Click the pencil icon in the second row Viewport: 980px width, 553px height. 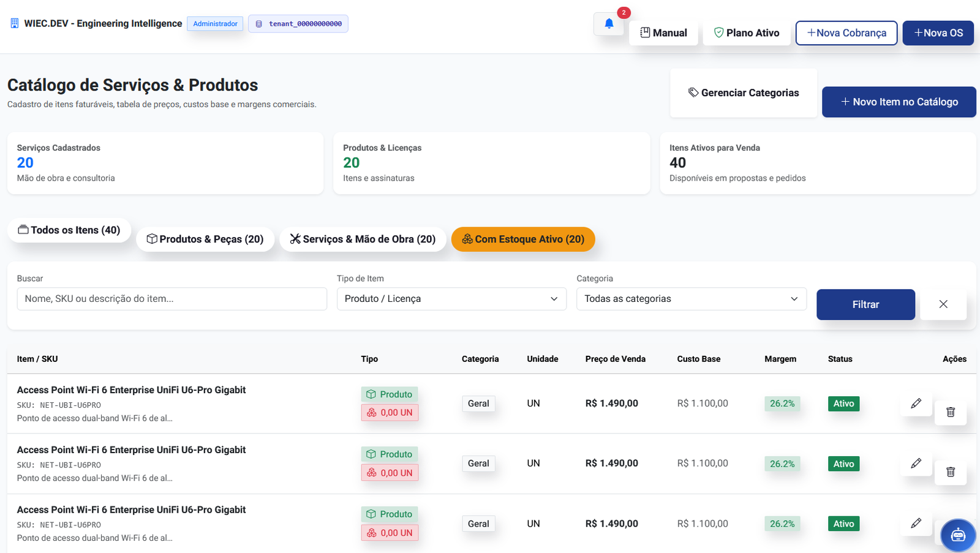click(x=916, y=463)
